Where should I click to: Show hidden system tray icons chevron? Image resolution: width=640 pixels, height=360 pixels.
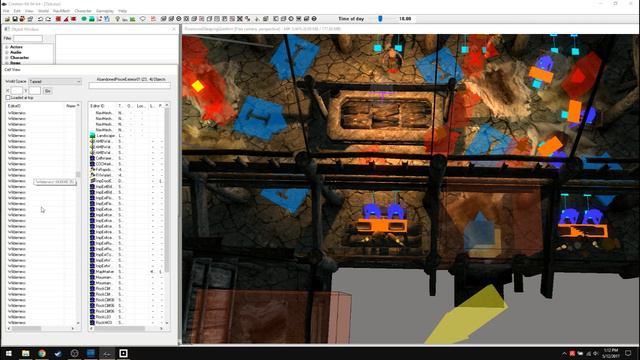click(x=564, y=353)
